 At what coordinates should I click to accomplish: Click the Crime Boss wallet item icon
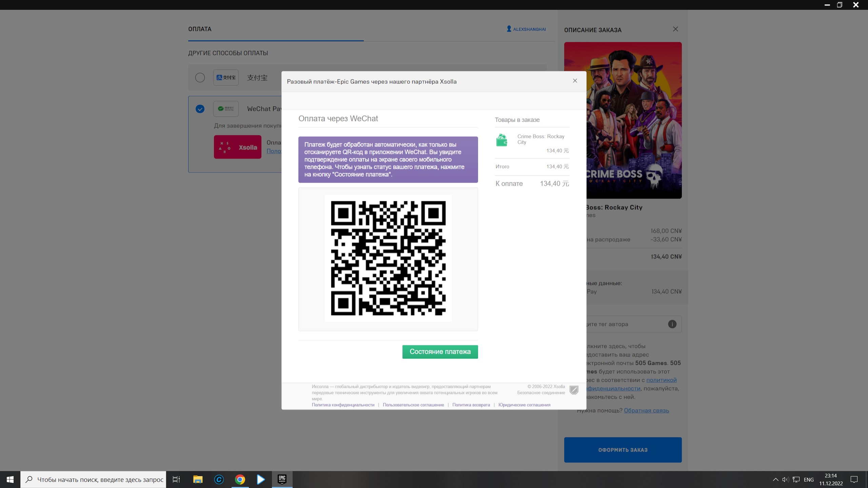click(501, 140)
